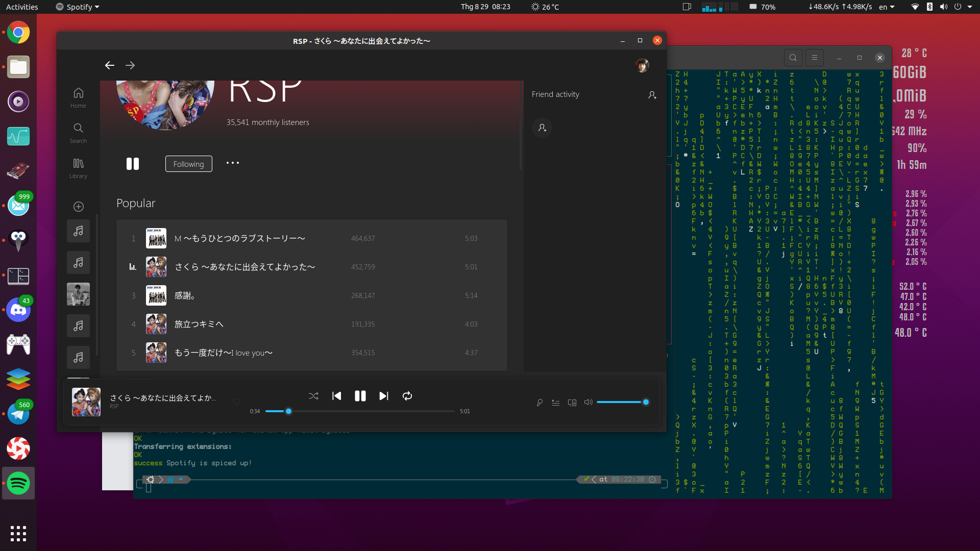The image size is (980, 551).
Task: Pause playback in the bottom player bar
Action: coord(360,396)
